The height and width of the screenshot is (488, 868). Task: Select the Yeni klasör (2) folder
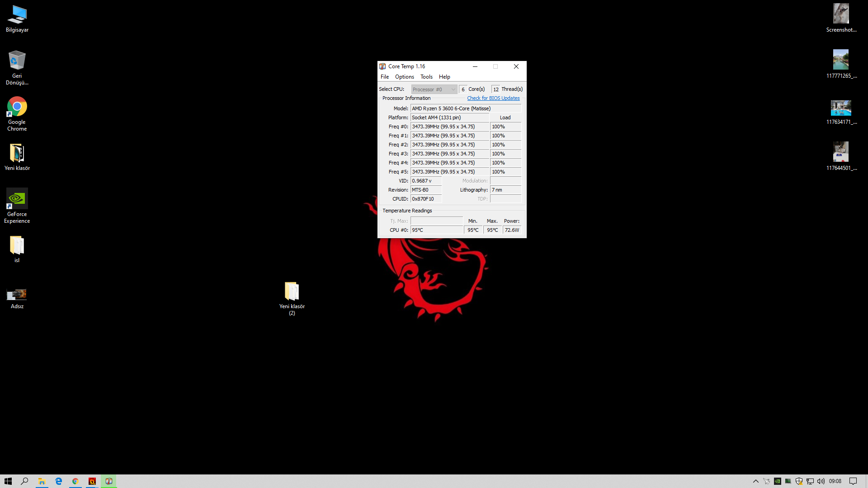(x=292, y=292)
